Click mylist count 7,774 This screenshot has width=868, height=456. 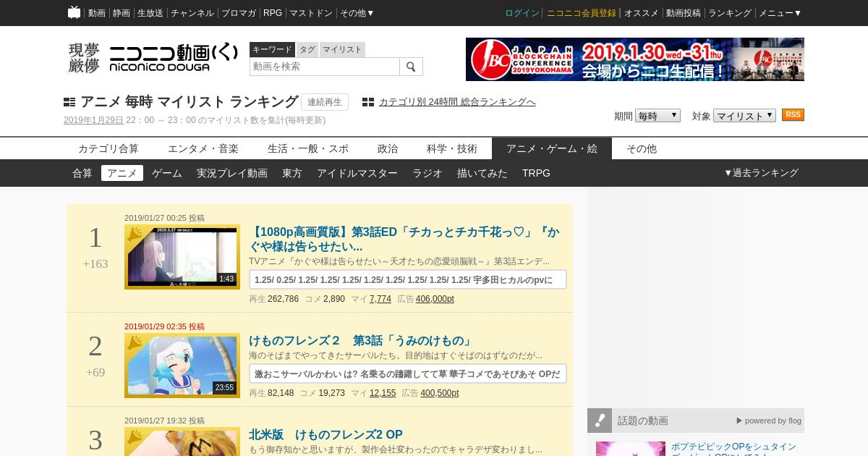380,299
